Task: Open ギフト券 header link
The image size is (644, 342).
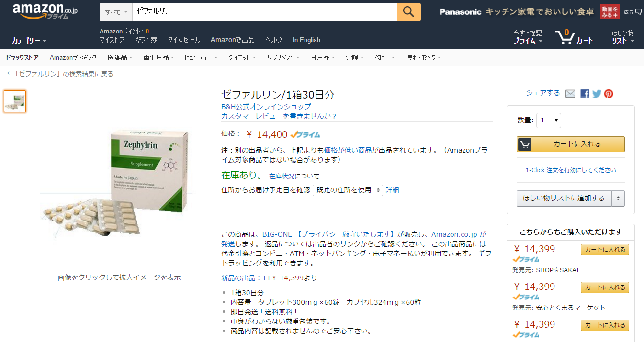Action: click(x=146, y=40)
